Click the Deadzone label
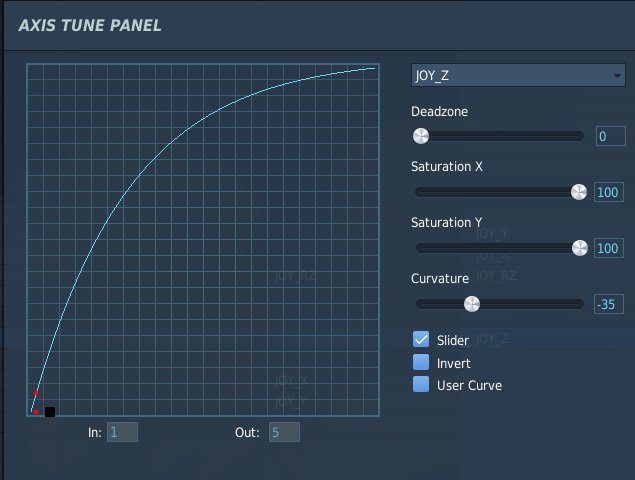Screen dimensions: 635x480 439,111
